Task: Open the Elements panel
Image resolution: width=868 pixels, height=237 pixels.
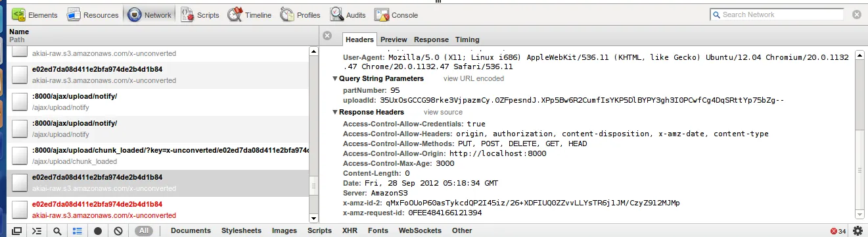Action: (35, 14)
